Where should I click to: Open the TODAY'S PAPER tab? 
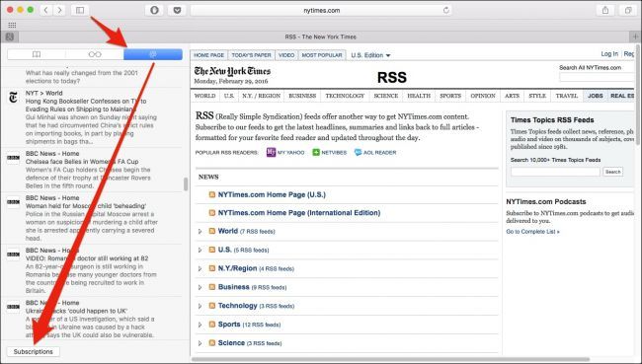pos(252,55)
